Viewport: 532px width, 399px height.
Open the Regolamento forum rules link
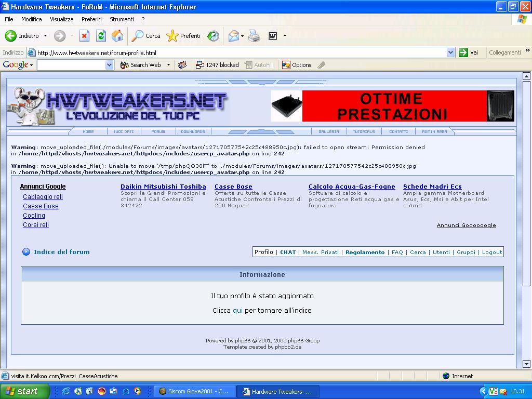[365, 252]
